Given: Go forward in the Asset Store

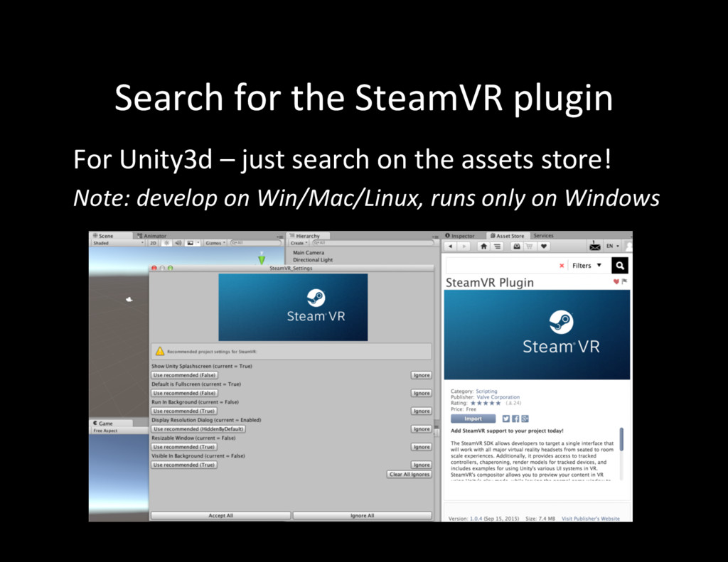Looking at the screenshot, I should [x=464, y=247].
